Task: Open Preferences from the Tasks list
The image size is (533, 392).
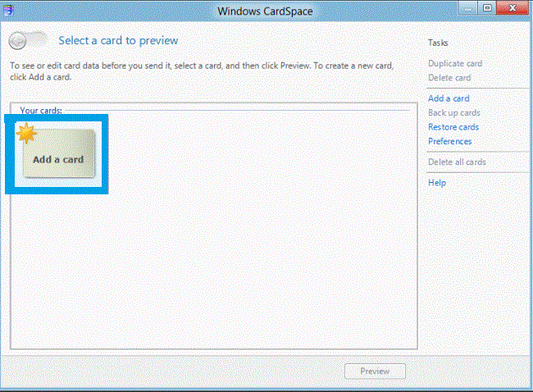Action: [449, 141]
